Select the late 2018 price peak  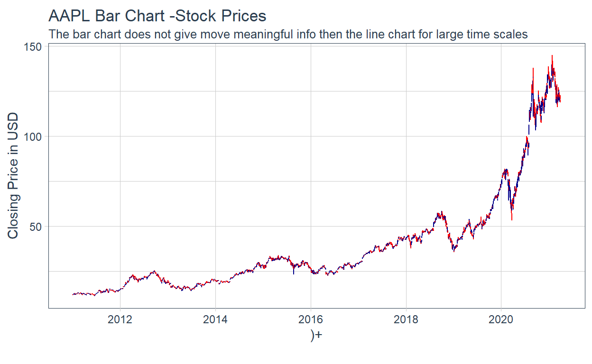coord(442,212)
